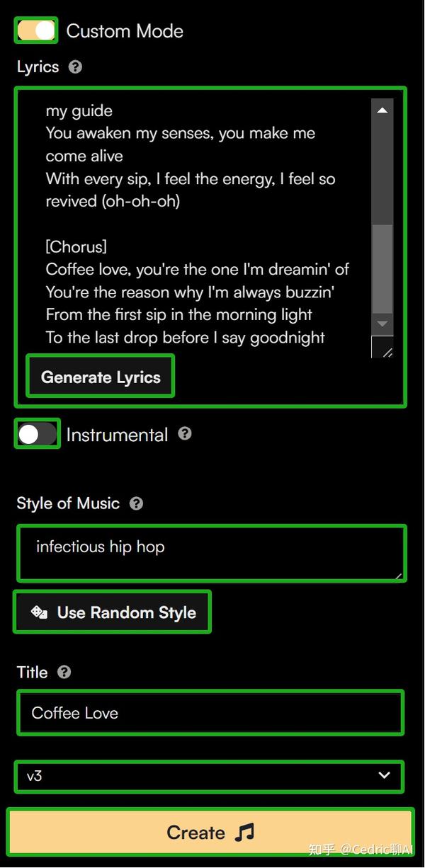This screenshot has width=425, height=868.
Task: Click the lyrics box resize handle
Action: tap(387, 352)
